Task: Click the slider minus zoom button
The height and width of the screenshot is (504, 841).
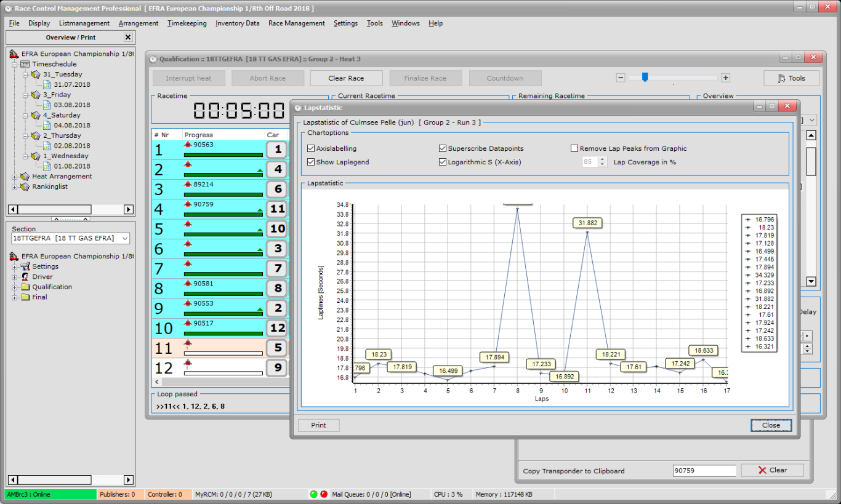Action: pos(621,78)
